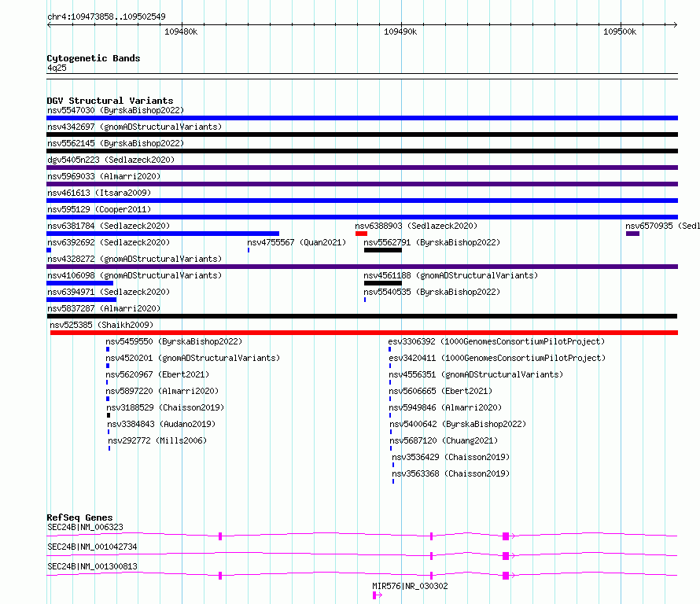Click the purple nsv6570935 variant bar
The width and height of the screenshot is (700, 604).
[632, 234]
